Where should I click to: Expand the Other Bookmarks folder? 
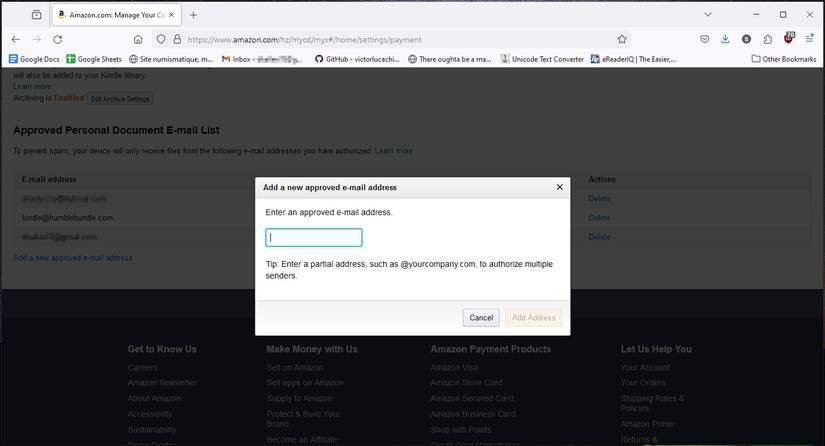[784, 59]
